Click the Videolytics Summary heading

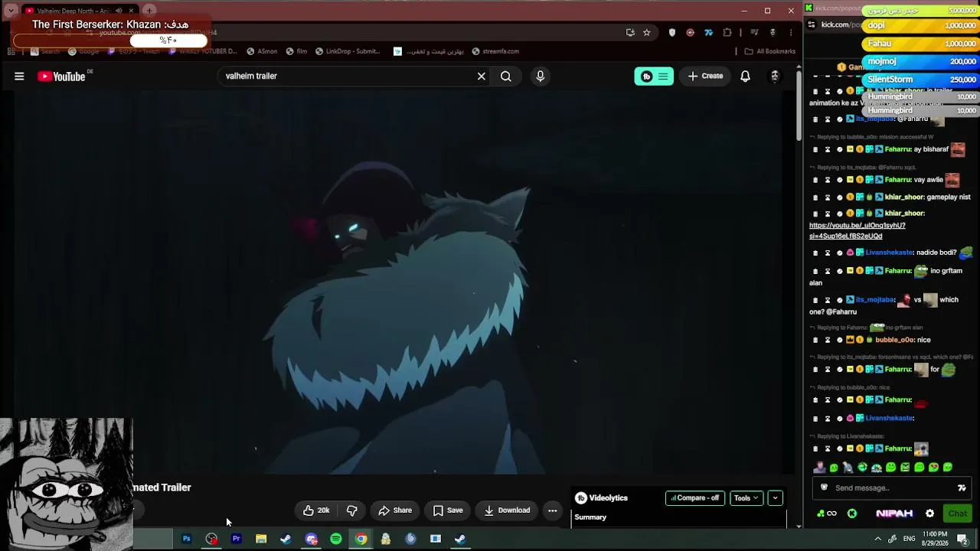point(590,517)
